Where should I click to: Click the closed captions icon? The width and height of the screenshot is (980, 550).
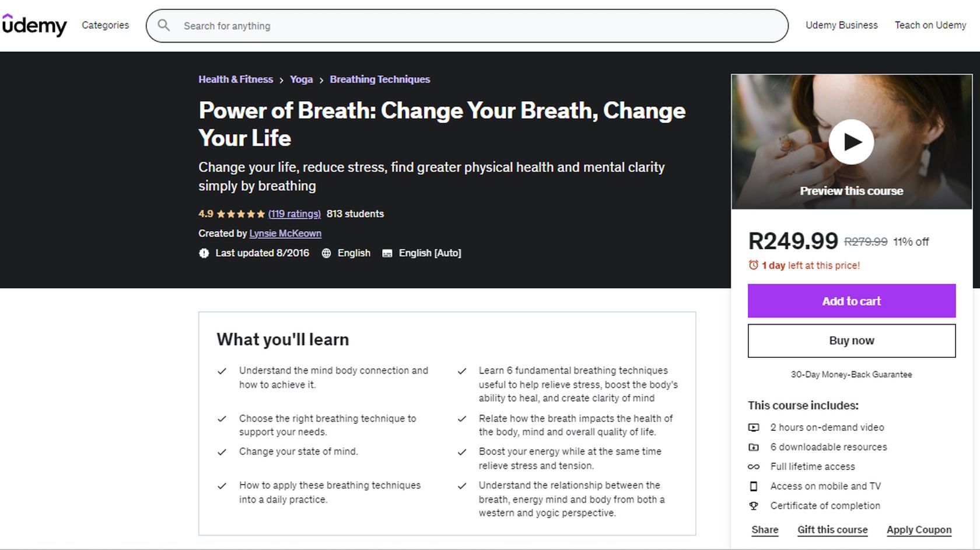[387, 253]
